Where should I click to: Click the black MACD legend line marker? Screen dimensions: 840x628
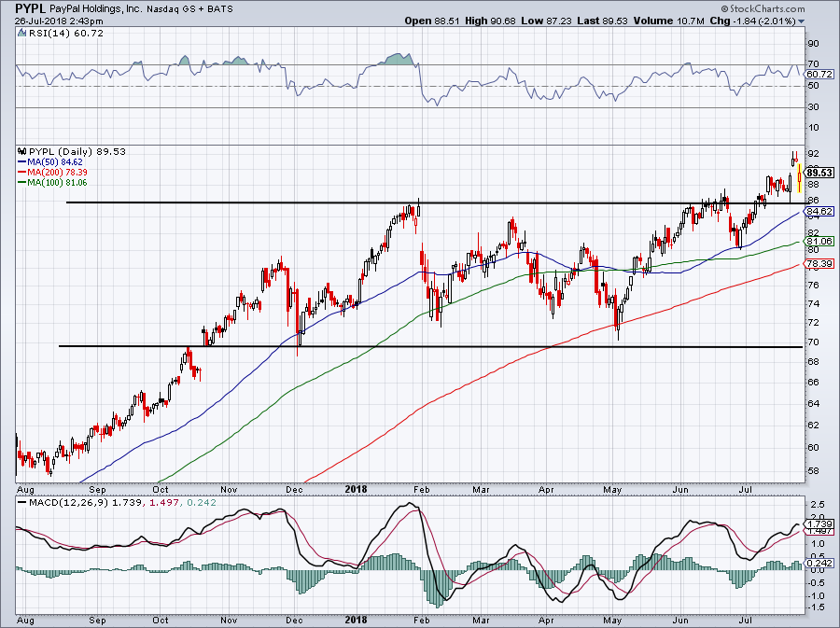coord(22,503)
